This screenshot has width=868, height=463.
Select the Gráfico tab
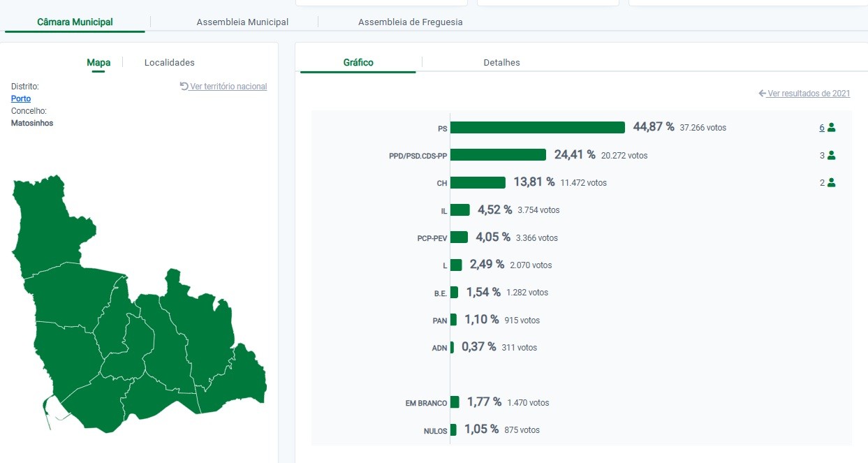pos(358,63)
